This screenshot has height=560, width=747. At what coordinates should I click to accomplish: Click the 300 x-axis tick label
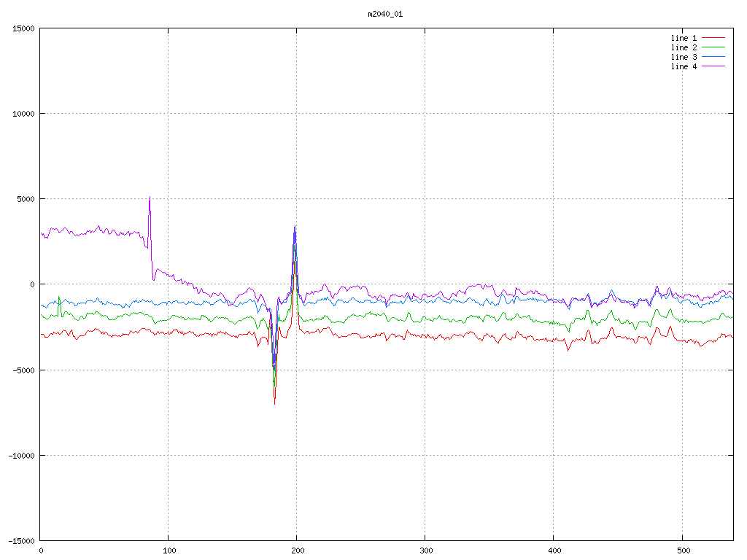[x=425, y=551]
